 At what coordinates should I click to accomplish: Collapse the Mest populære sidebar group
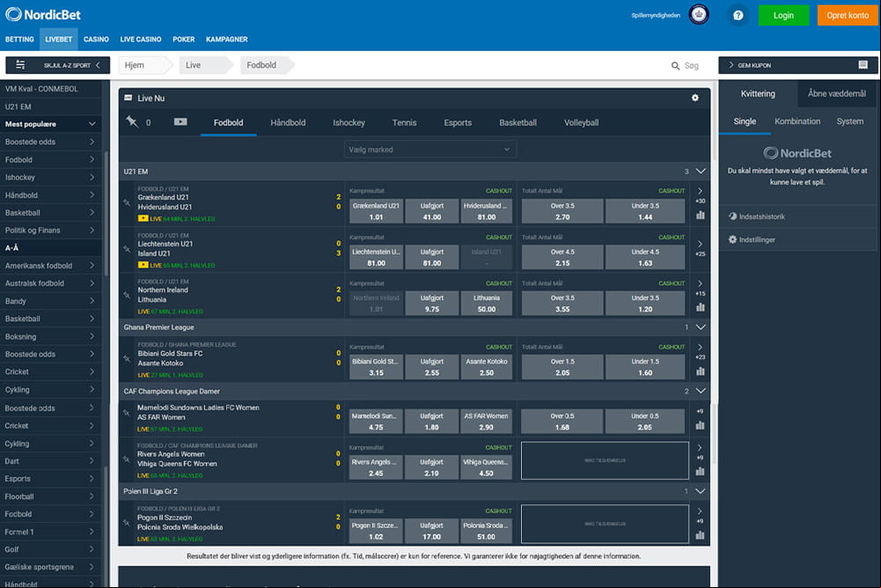tap(92, 123)
